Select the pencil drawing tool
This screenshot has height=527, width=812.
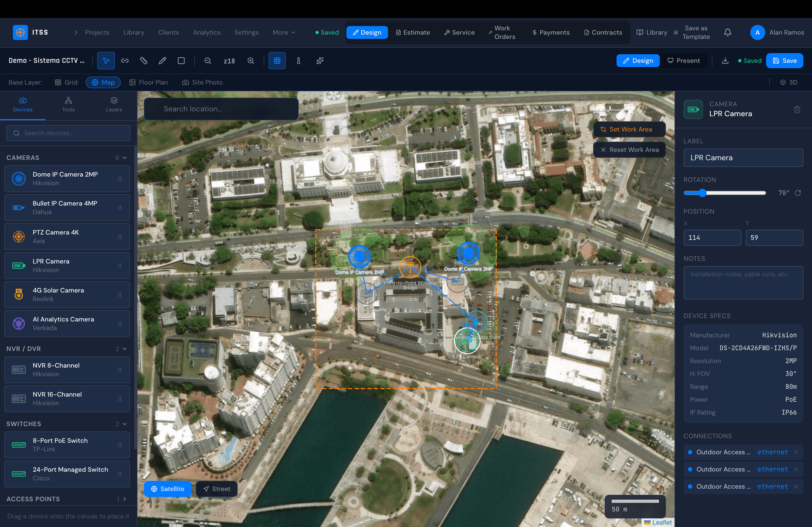162,61
